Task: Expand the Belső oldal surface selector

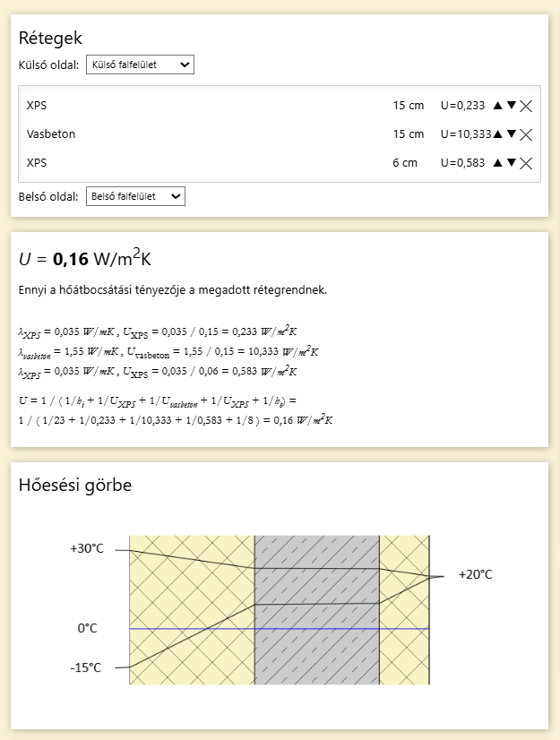Action: point(135,196)
